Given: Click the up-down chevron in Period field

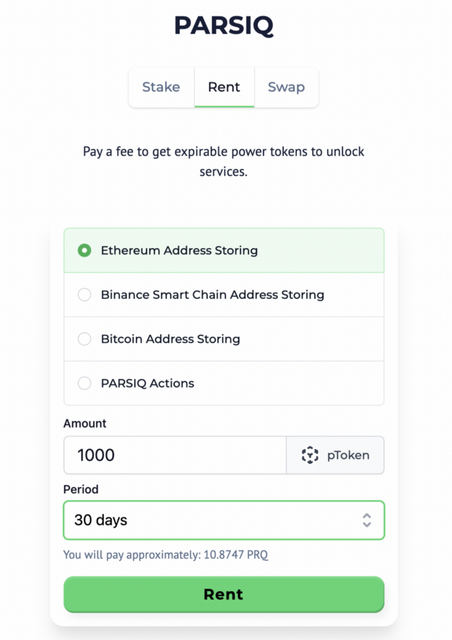Looking at the screenshot, I should click(x=367, y=520).
